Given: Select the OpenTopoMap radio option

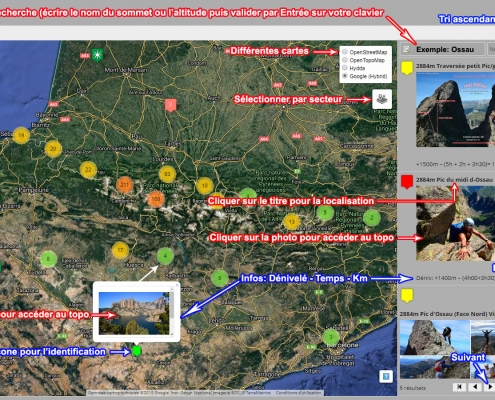Looking at the screenshot, I should coord(345,60).
